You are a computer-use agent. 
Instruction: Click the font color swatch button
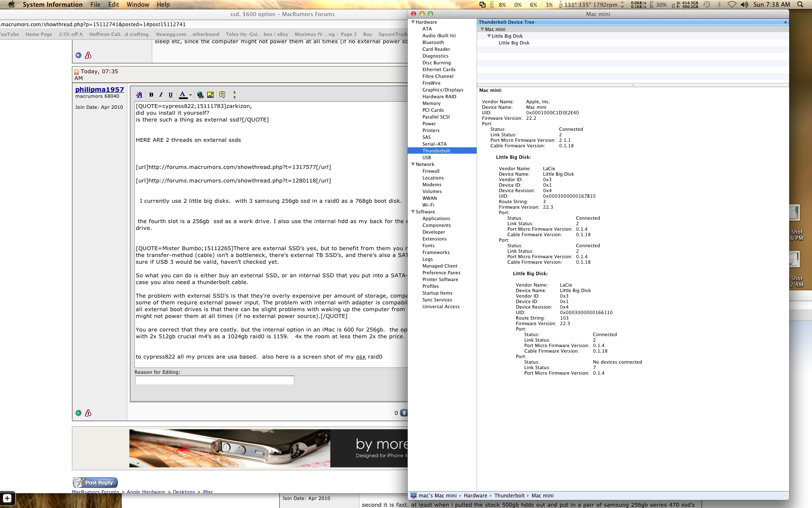click(x=183, y=95)
